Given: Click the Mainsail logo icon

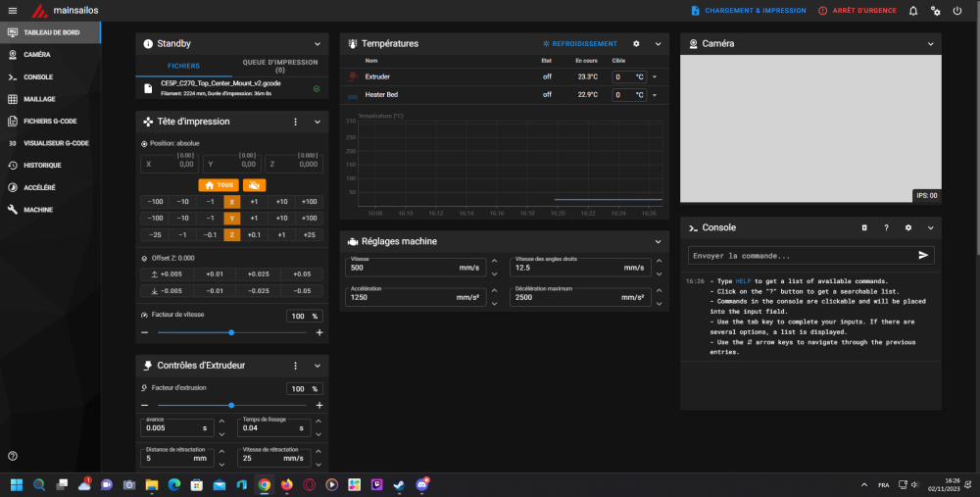Looking at the screenshot, I should pyautogui.click(x=40, y=11).
